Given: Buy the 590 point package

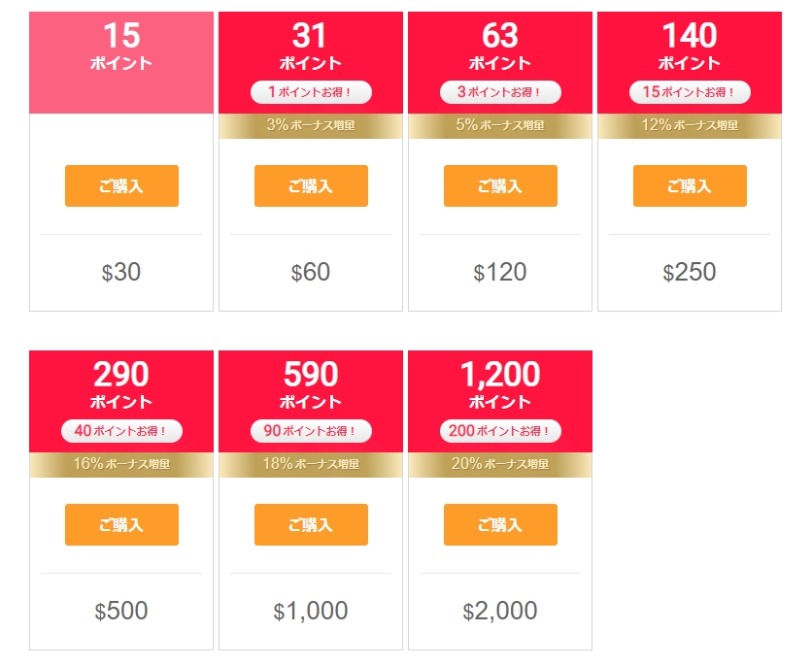Looking at the screenshot, I should (x=311, y=524).
